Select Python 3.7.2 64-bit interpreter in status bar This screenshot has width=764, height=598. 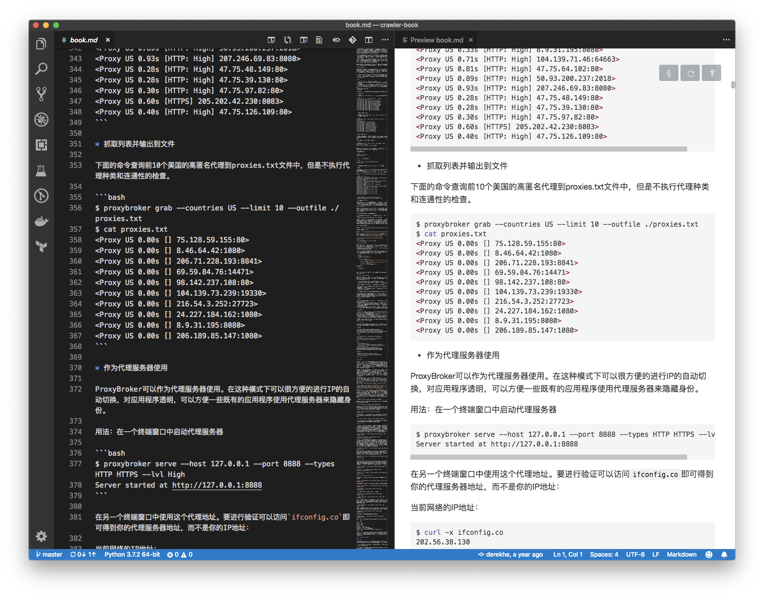pyautogui.click(x=132, y=555)
